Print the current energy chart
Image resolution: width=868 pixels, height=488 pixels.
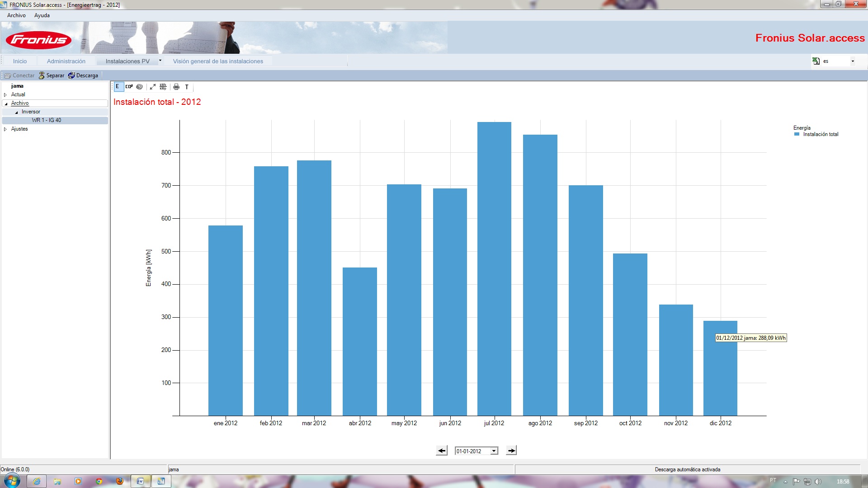[x=176, y=87]
